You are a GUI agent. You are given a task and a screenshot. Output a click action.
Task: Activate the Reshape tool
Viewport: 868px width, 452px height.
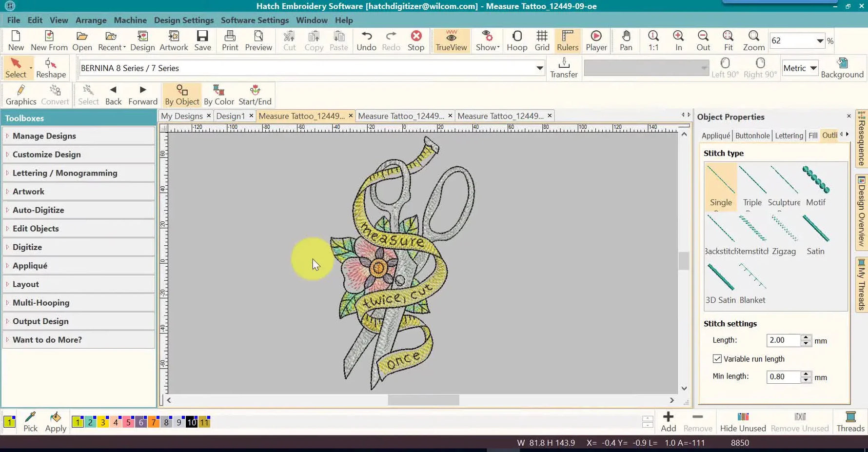pos(51,68)
